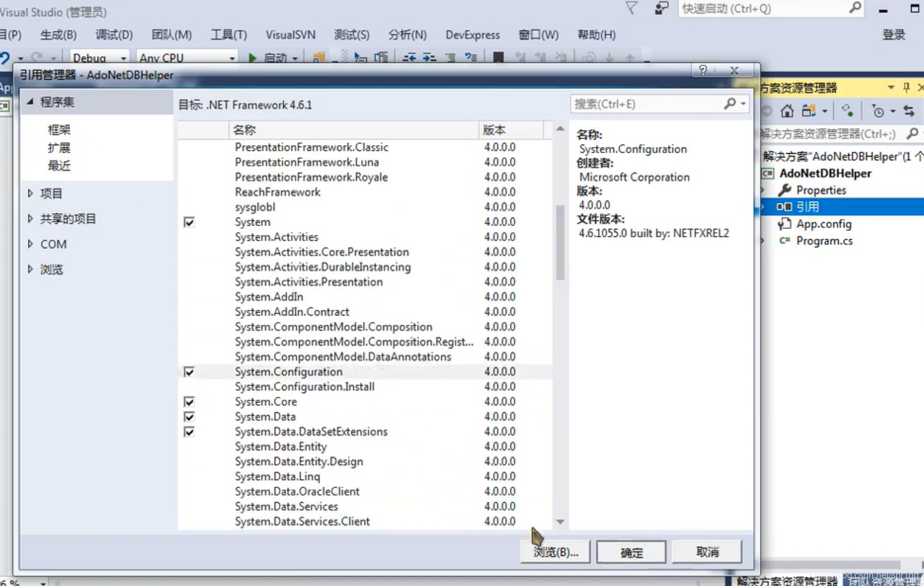Click the swap arrows icon in Solution Explorer
924x586 pixels.
[909, 111]
